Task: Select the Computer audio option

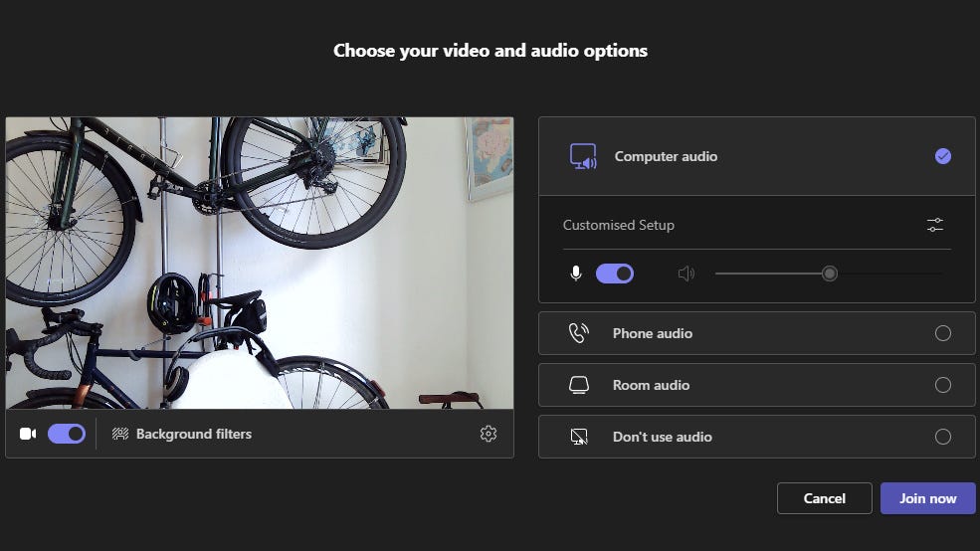Action: [x=666, y=156]
